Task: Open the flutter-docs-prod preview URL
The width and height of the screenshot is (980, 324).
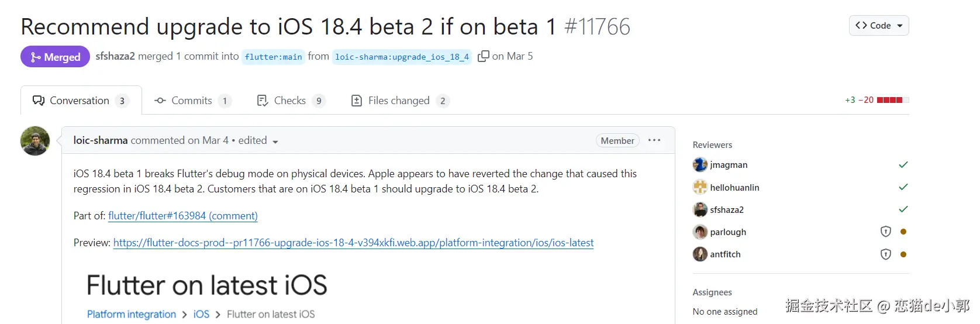Action: [353, 243]
